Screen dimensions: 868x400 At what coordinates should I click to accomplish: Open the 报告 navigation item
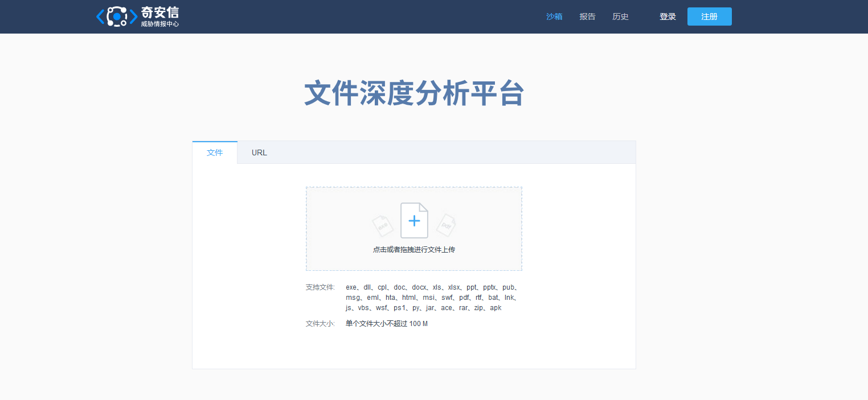(x=587, y=17)
